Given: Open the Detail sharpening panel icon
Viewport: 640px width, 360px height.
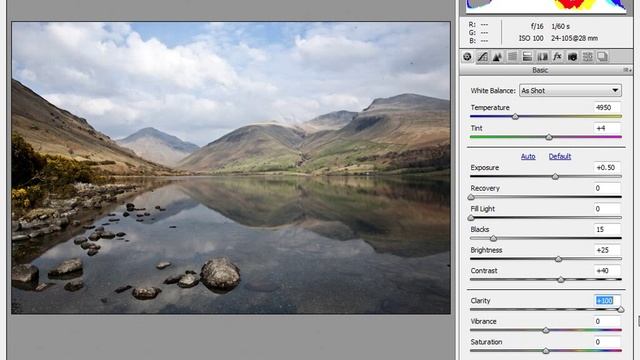Looking at the screenshot, I should tap(497, 57).
